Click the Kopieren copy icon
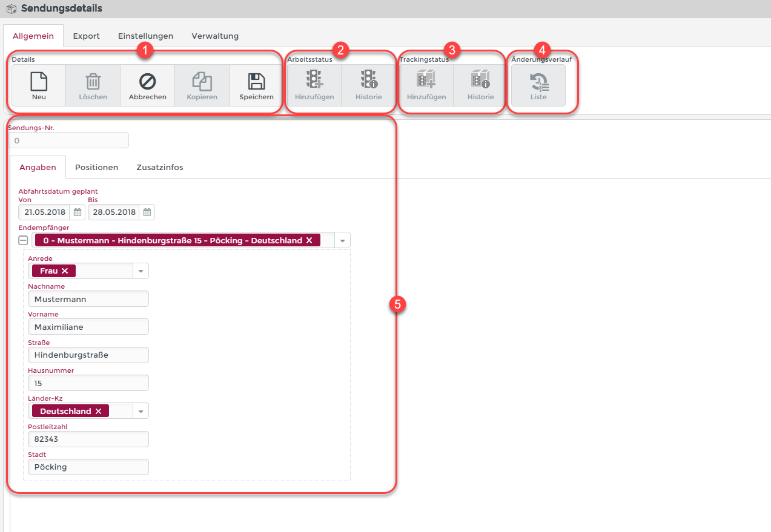This screenshot has height=532, width=771. [202, 81]
